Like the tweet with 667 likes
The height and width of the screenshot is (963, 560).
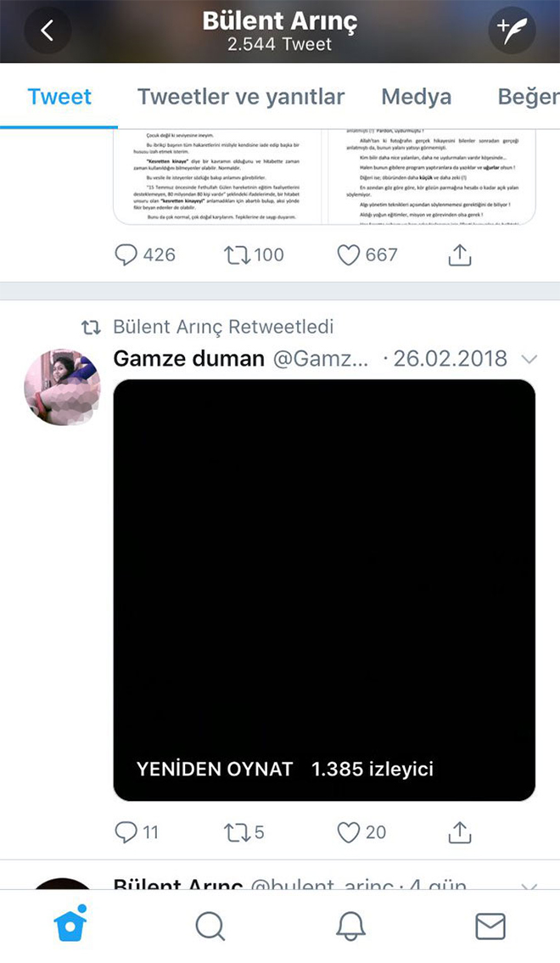349,255
